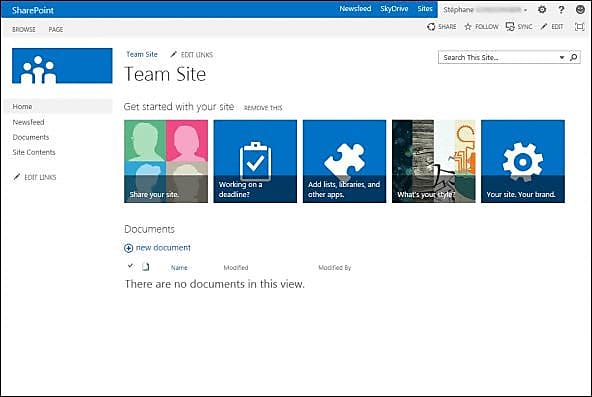Viewport: 592px width, 397px height.
Task: Click the Sync icon
Action: coord(510,27)
